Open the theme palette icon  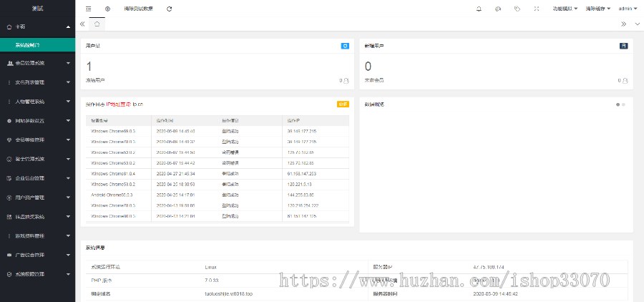pyautogui.click(x=498, y=9)
